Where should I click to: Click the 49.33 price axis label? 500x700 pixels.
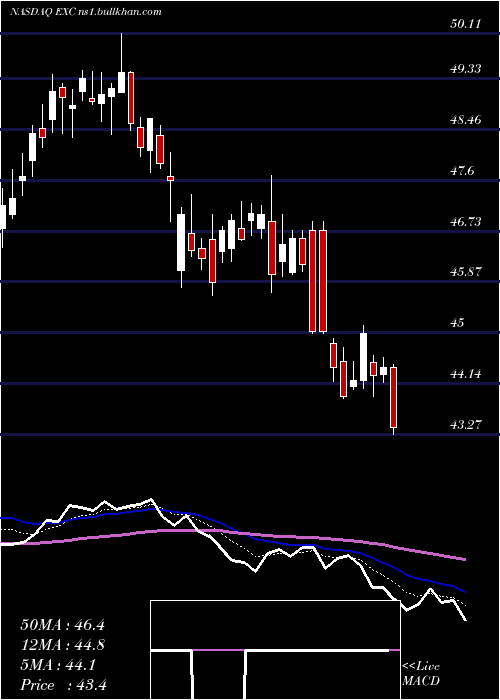coord(466,68)
